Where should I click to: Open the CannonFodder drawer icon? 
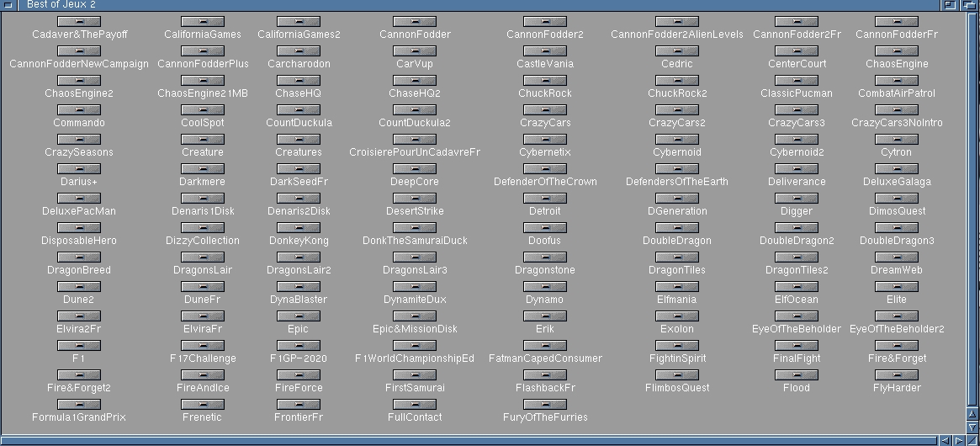415,21
